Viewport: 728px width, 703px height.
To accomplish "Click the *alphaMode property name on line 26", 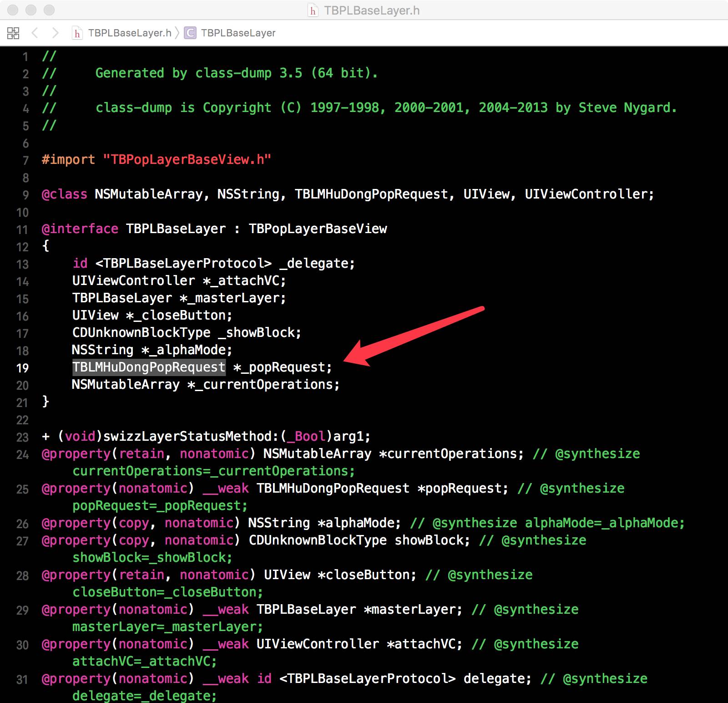I will pyautogui.click(x=356, y=523).
